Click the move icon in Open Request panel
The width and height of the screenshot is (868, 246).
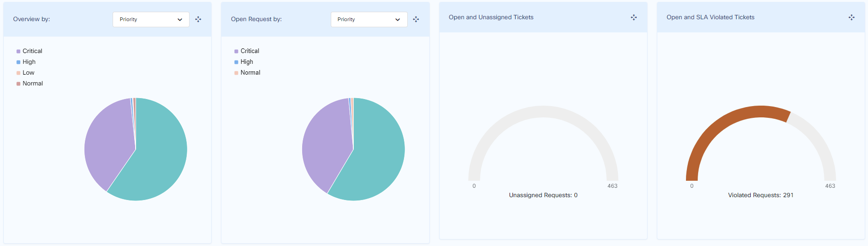point(416,19)
